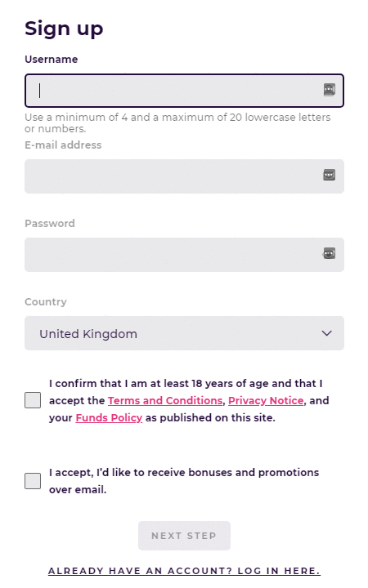Click the Password label above the field

[x=50, y=223]
